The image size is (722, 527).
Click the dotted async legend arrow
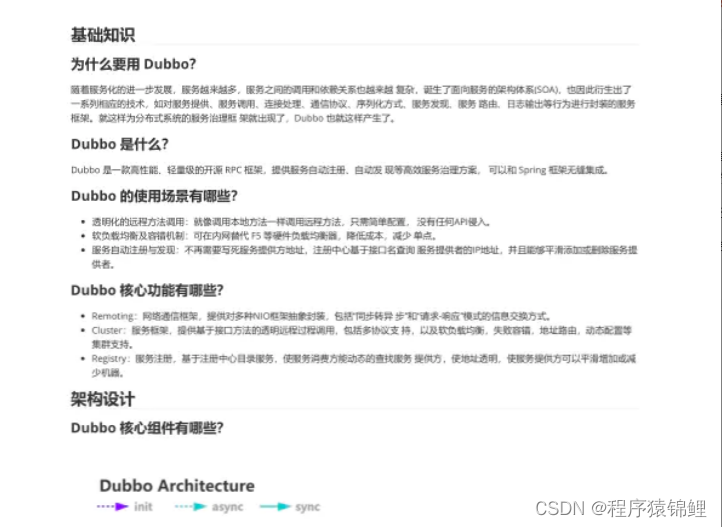[191, 506]
